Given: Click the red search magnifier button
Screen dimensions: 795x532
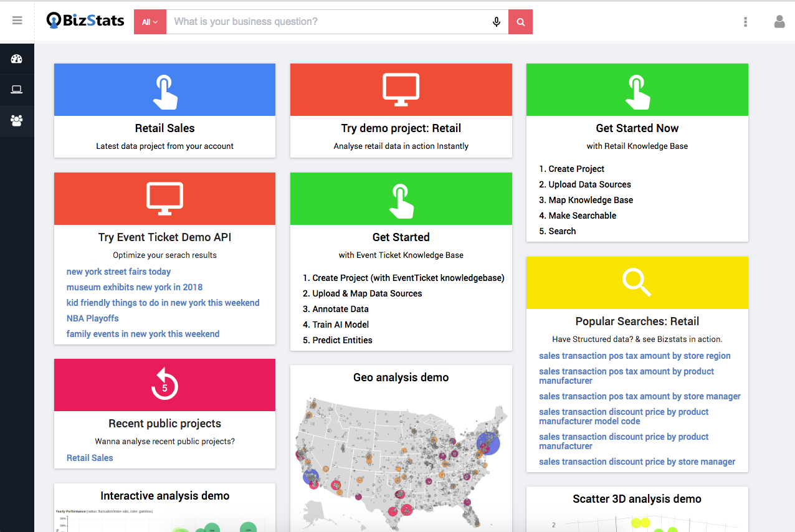Looking at the screenshot, I should 521,22.
